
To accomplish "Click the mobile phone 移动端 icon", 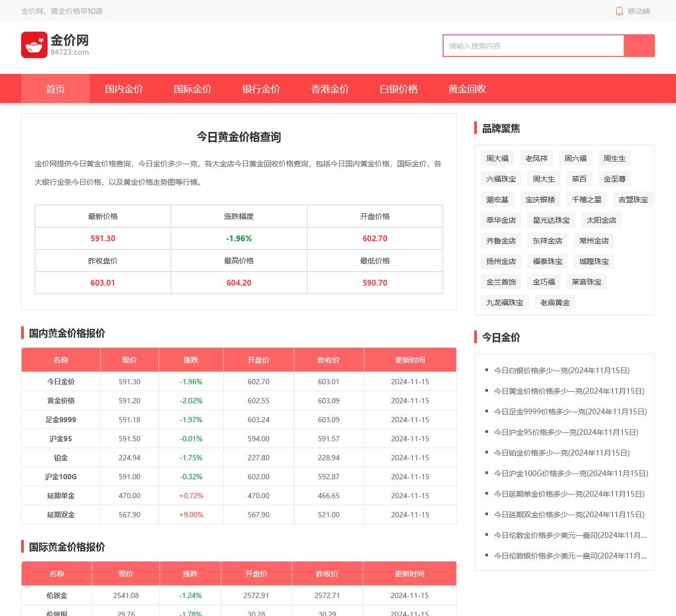I will 619,11.
